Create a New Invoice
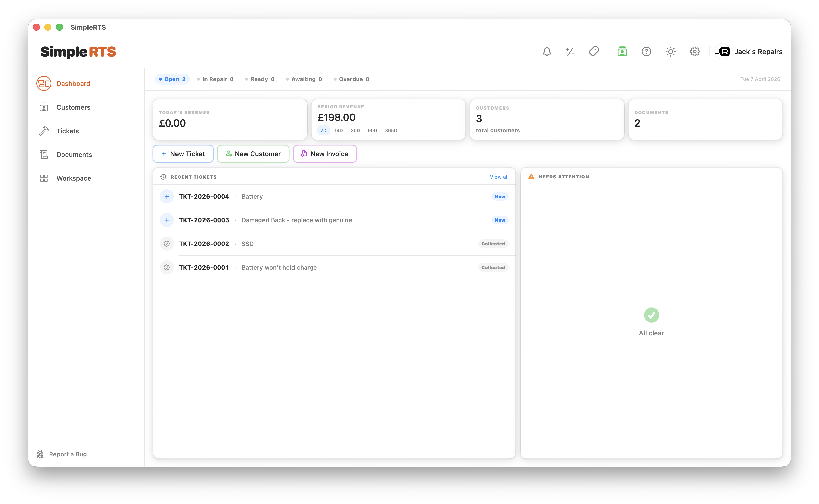The width and height of the screenshot is (819, 504). point(325,154)
